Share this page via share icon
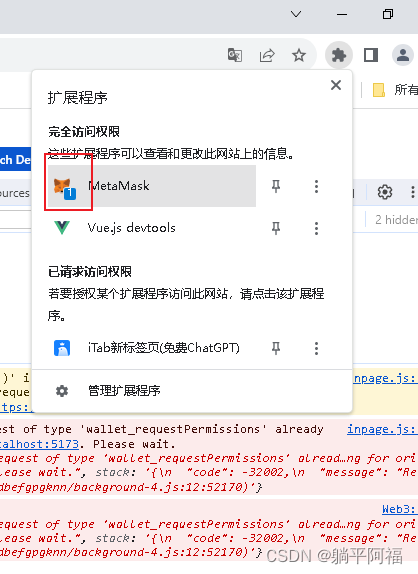 coord(267,55)
